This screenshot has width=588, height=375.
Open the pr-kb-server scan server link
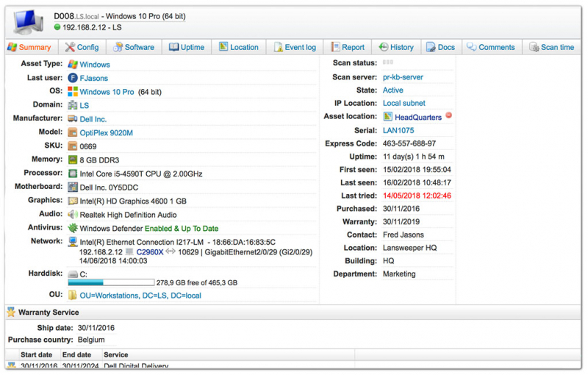tap(403, 77)
